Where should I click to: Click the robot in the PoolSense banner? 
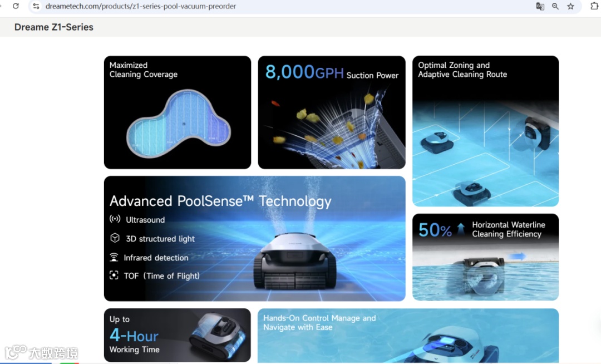click(x=295, y=262)
